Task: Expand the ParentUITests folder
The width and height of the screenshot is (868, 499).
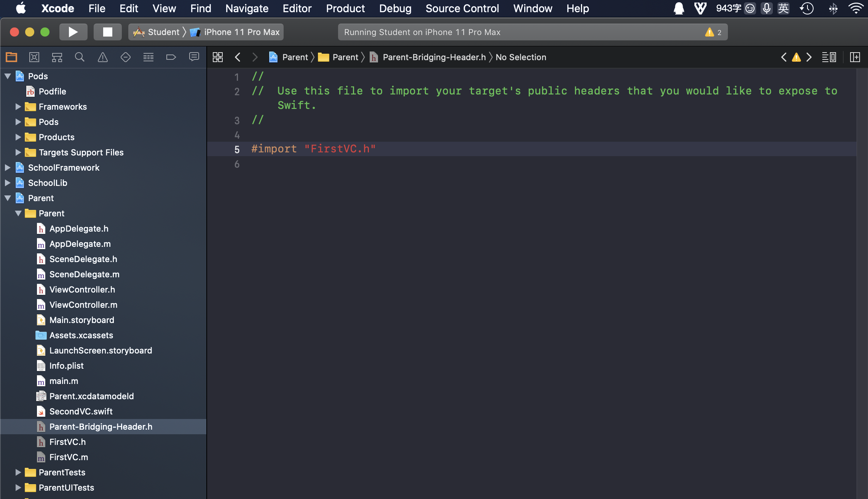Action: tap(18, 488)
